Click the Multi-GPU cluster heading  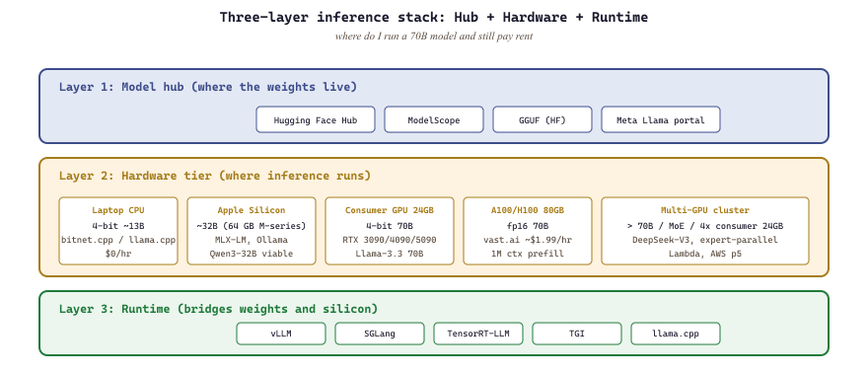pyautogui.click(x=705, y=210)
